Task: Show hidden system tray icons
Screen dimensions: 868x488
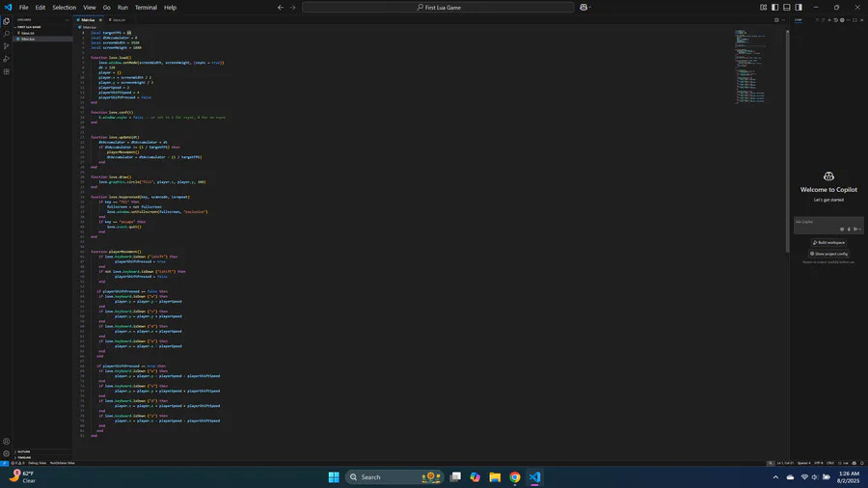Action: pos(775,477)
